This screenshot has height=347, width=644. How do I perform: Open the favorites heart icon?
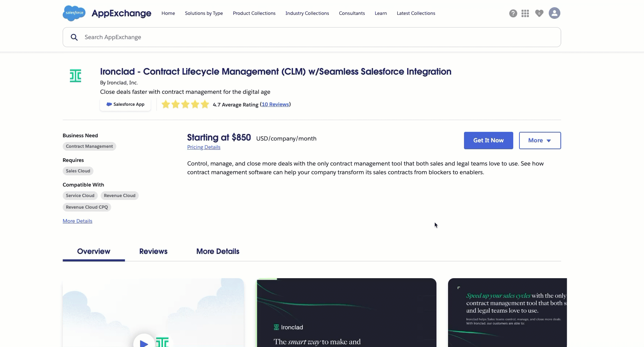pos(539,13)
